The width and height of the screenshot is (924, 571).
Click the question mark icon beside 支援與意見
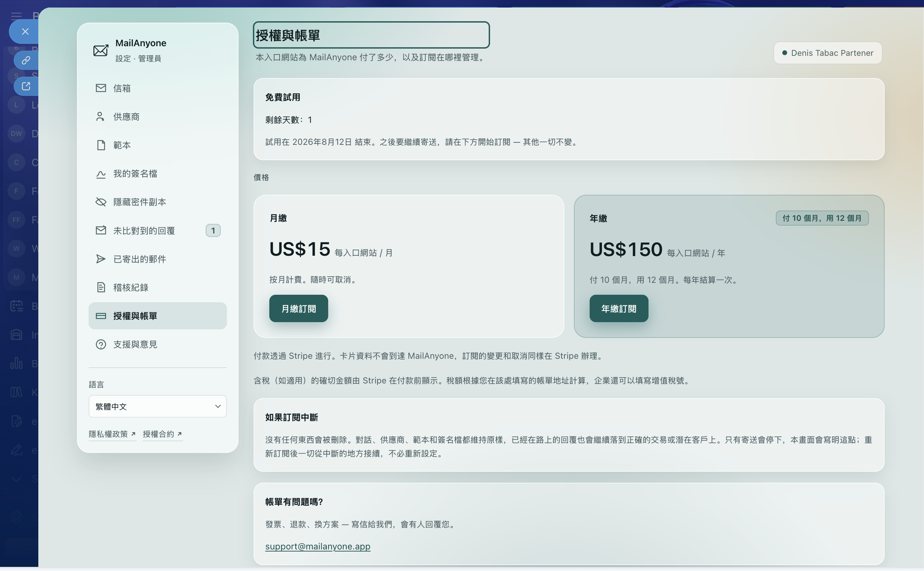[x=101, y=344]
